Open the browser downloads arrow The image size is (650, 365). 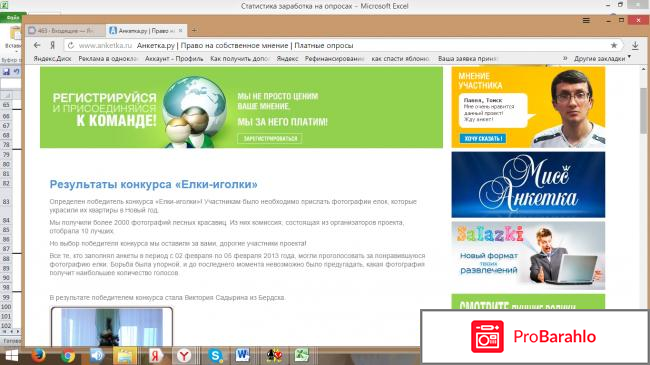click(x=635, y=45)
